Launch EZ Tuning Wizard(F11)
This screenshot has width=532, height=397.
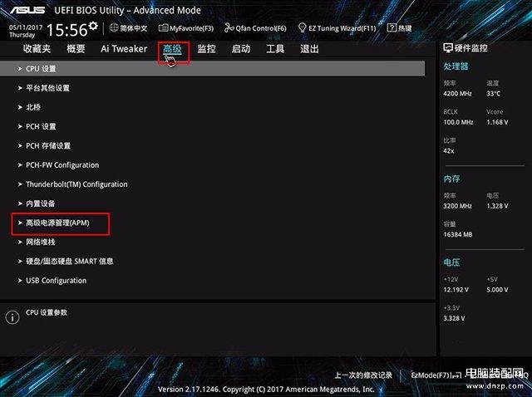pos(337,28)
